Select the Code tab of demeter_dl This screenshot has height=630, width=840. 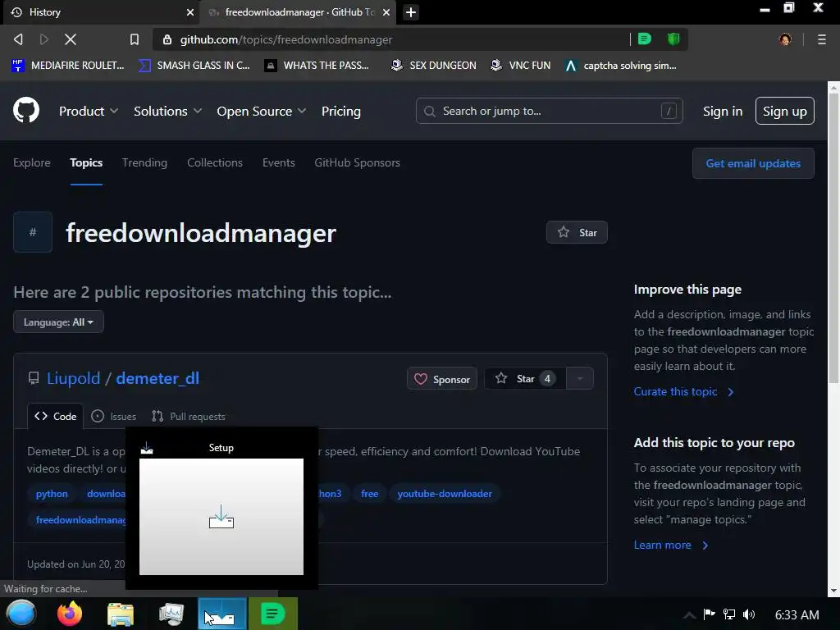coord(55,416)
